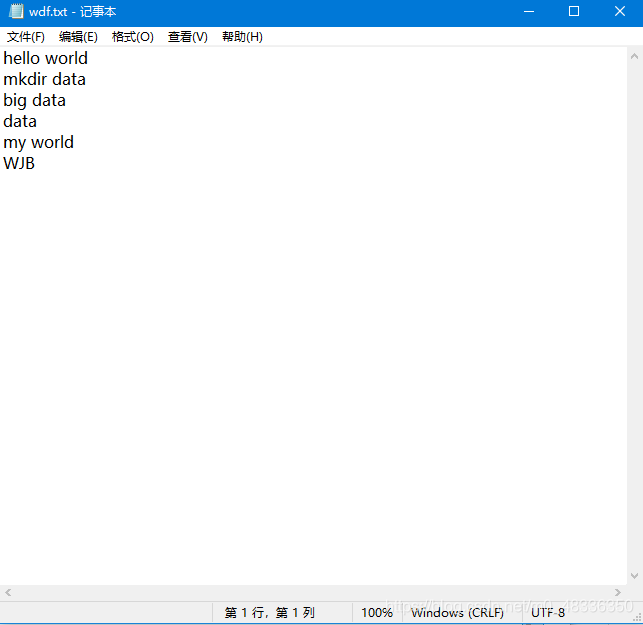Place cursor in the 'big data' line
Screen dimensions: 643x625
pyautogui.click(x=34, y=100)
